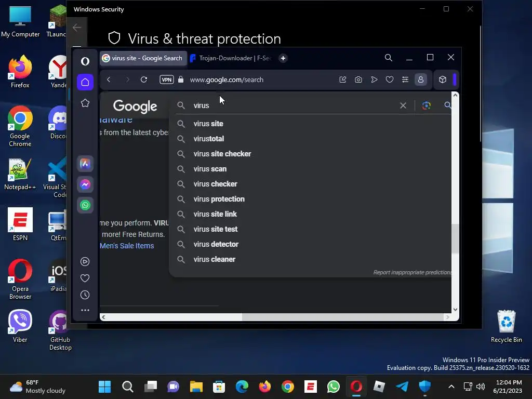Click the browser Back arrow
The image size is (532, 399).
click(x=109, y=79)
